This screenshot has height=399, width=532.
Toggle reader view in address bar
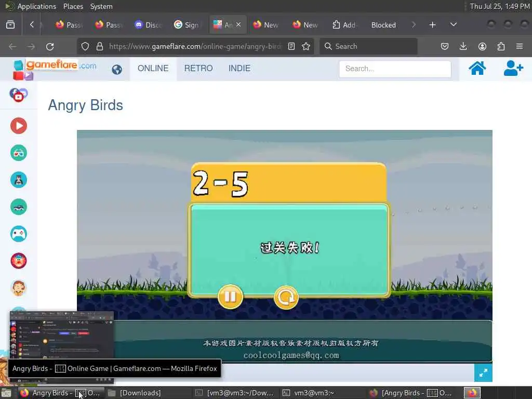(x=291, y=46)
